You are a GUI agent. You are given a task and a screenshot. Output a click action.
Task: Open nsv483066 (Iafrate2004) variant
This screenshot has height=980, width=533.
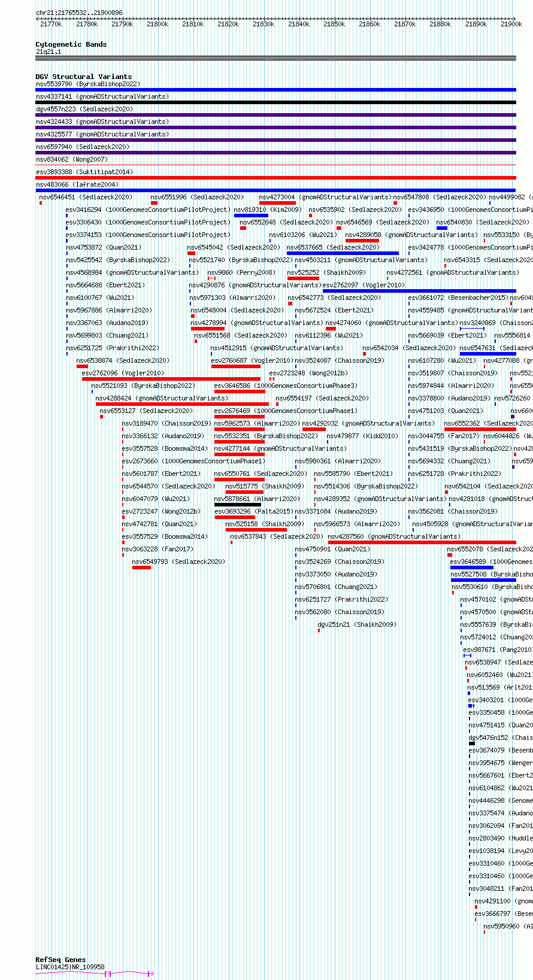click(77, 185)
